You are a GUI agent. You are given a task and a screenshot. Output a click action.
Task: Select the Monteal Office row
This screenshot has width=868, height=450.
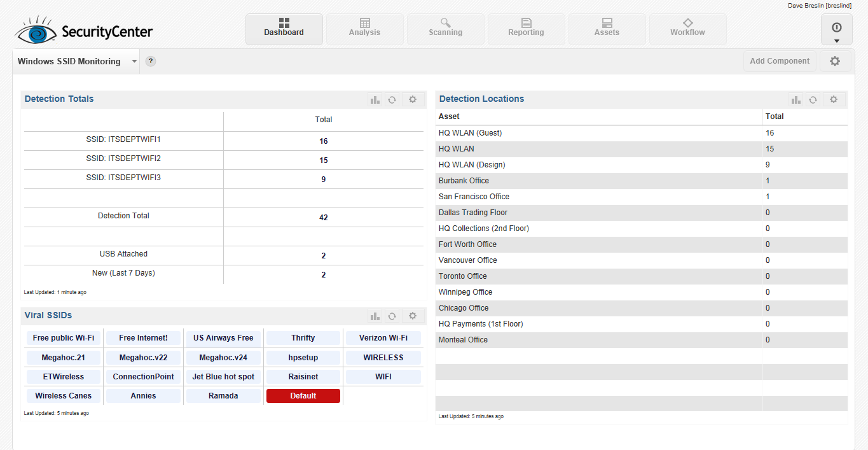click(642, 340)
